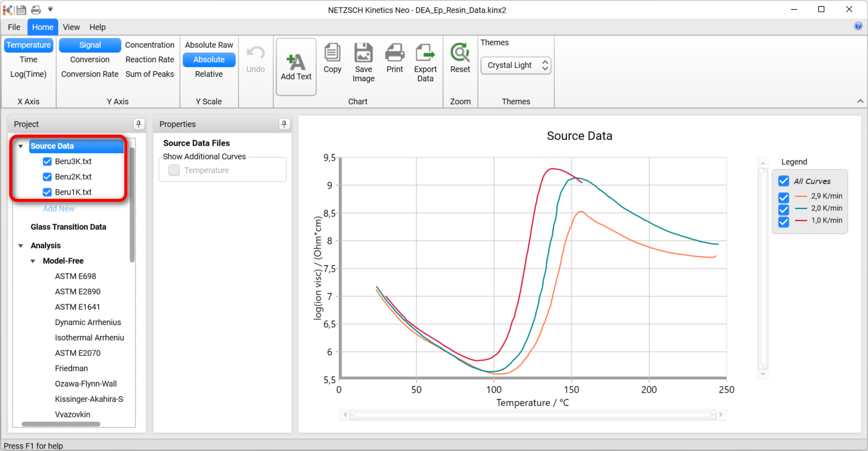This screenshot has height=451, width=868.
Task: Click the chart's horizontal scrollbar
Action: (x=532, y=415)
